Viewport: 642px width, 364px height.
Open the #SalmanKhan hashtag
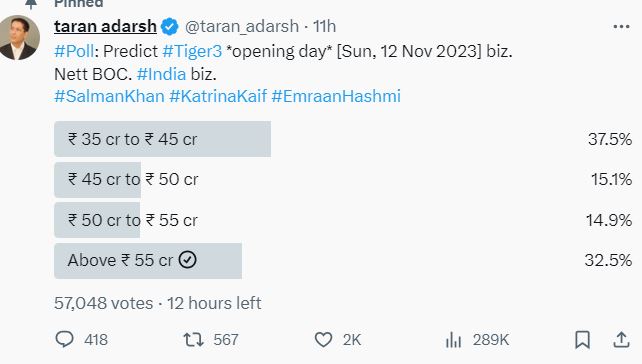[109, 96]
